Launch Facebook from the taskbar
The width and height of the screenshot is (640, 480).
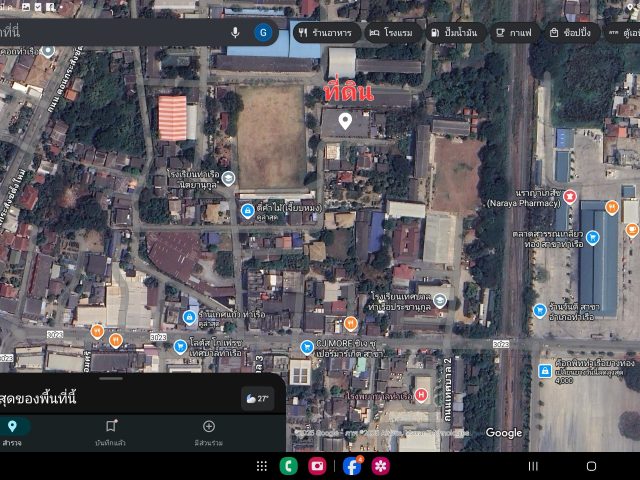(352, 465)
